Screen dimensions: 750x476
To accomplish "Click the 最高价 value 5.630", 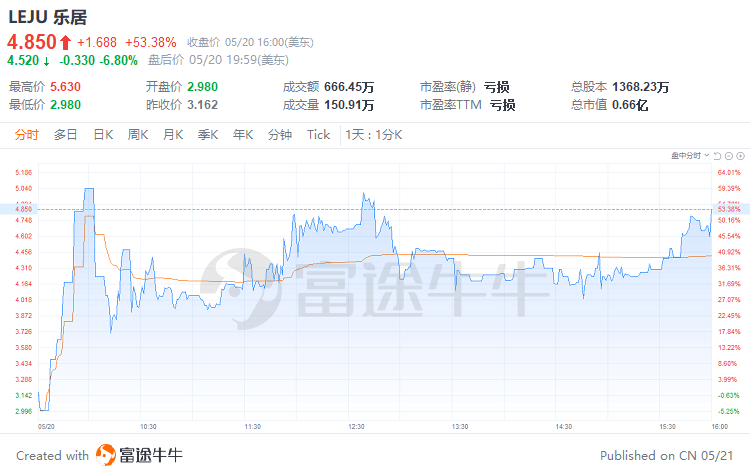I will point(66,87).
